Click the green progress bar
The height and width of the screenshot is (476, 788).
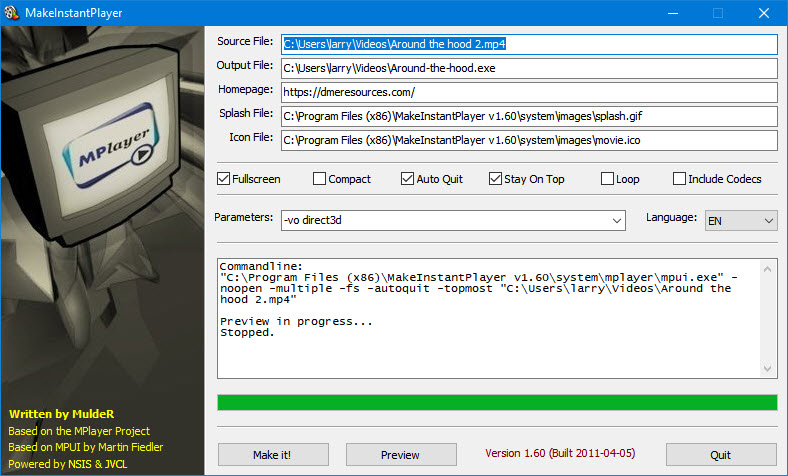[x=497, y=402]
